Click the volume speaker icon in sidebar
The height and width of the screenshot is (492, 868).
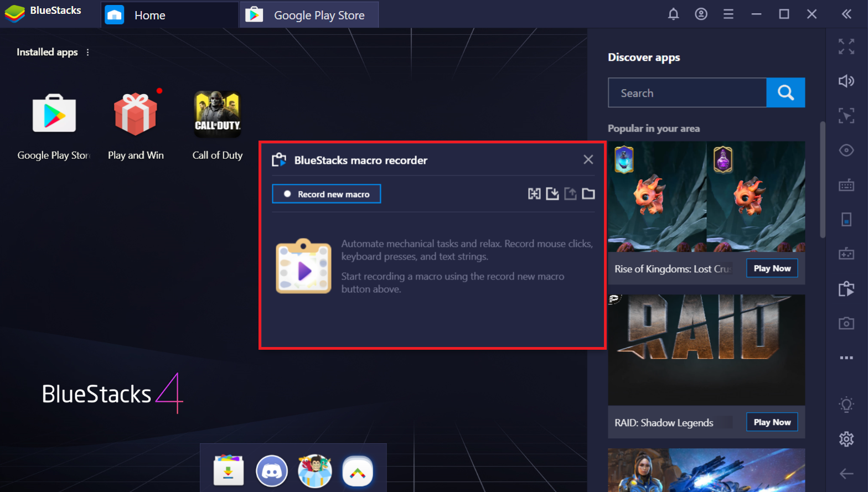[x=846, y=81]
